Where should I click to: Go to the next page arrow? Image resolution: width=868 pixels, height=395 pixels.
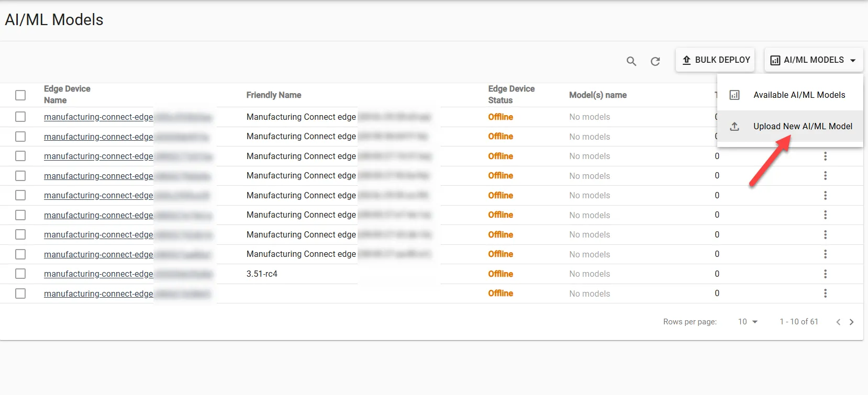(x=852, y=322)
